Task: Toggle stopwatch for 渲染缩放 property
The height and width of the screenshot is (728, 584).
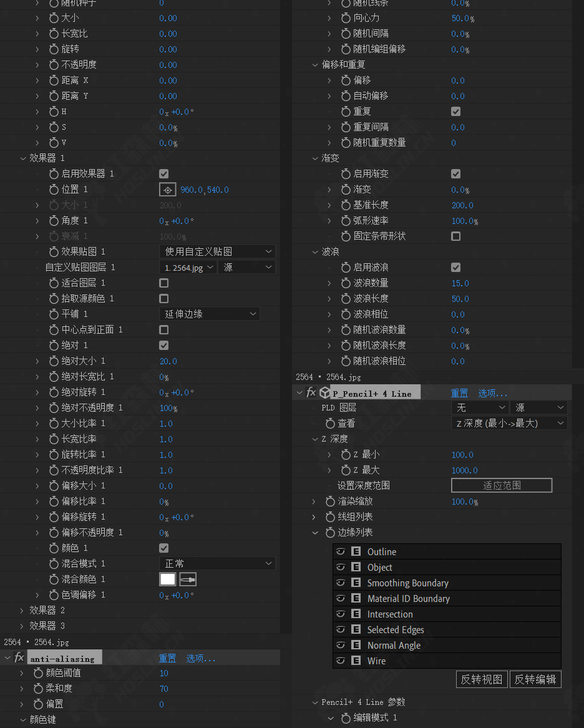Action: pos(330,502)
